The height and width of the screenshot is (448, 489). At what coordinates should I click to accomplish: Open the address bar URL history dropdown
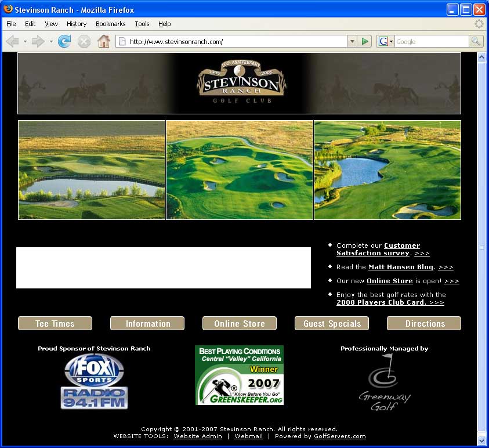click(352, 41)
